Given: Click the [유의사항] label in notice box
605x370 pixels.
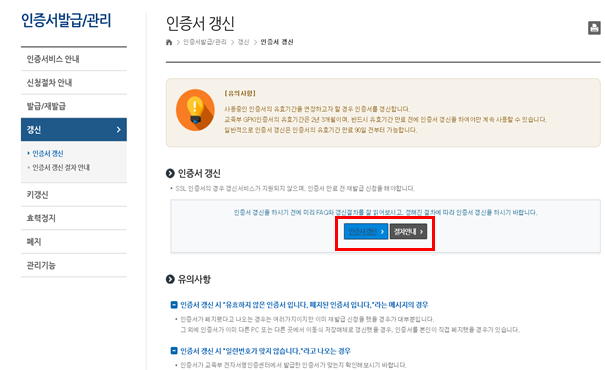Looking at the screenshot, I should pos(240,93).
